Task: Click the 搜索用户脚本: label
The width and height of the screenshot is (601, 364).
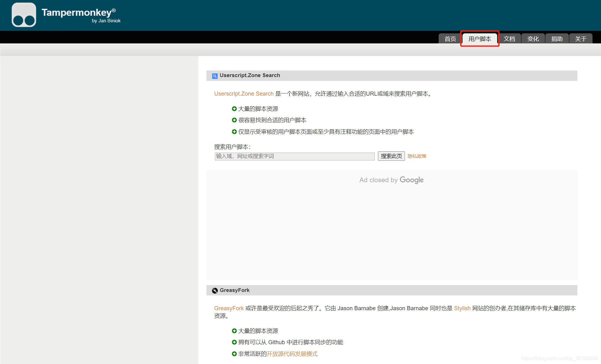Action: pyautogui.click(x=232, y=147)
